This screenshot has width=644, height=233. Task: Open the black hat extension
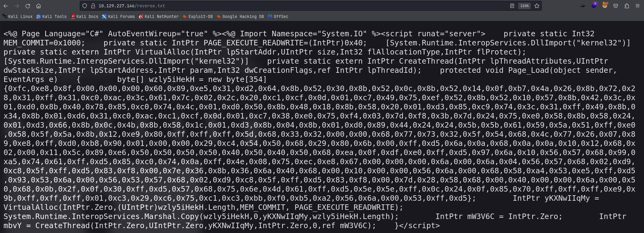[583, 6]
